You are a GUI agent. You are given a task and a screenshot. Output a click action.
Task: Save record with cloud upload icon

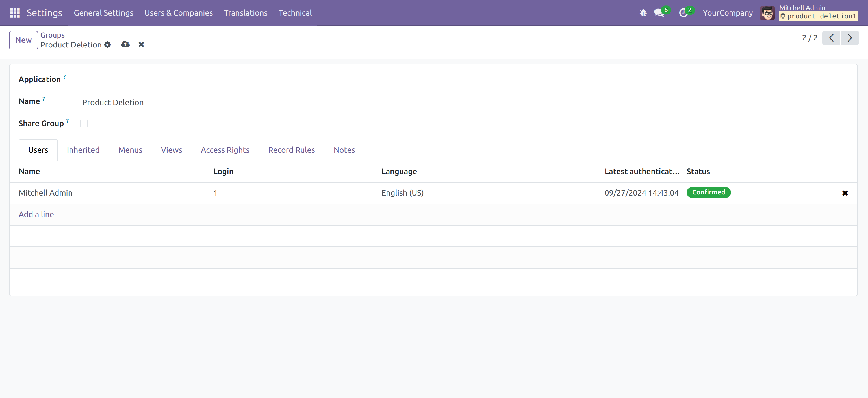pos(125,44)
